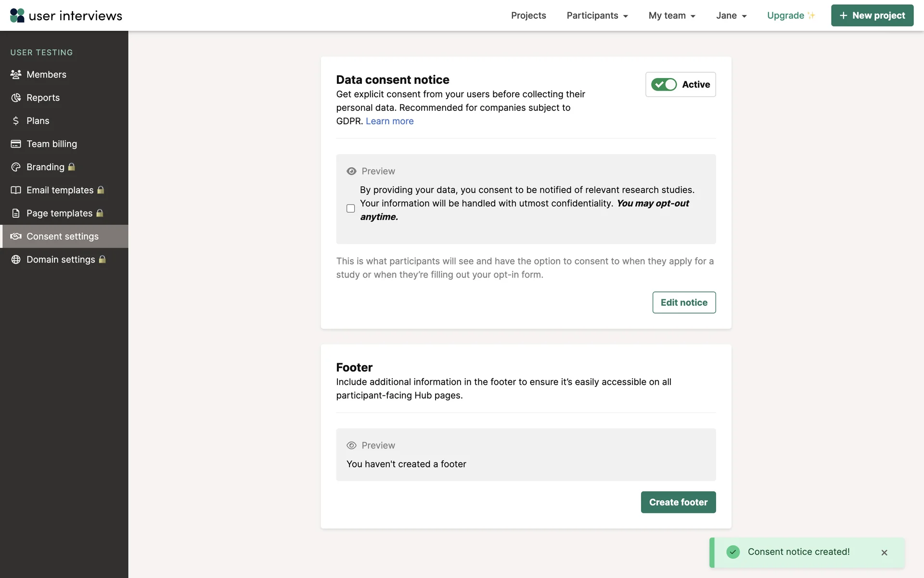Expand the Participants dropdown menu

pyautogui.click(x=597, y=15)
